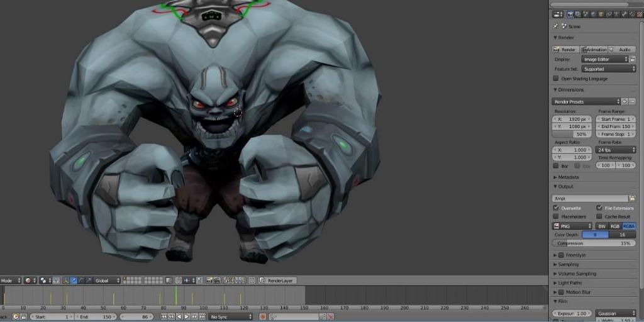644x322 pixels.
Task: Set color depth to 16
Action: click(x=622, y=235)
